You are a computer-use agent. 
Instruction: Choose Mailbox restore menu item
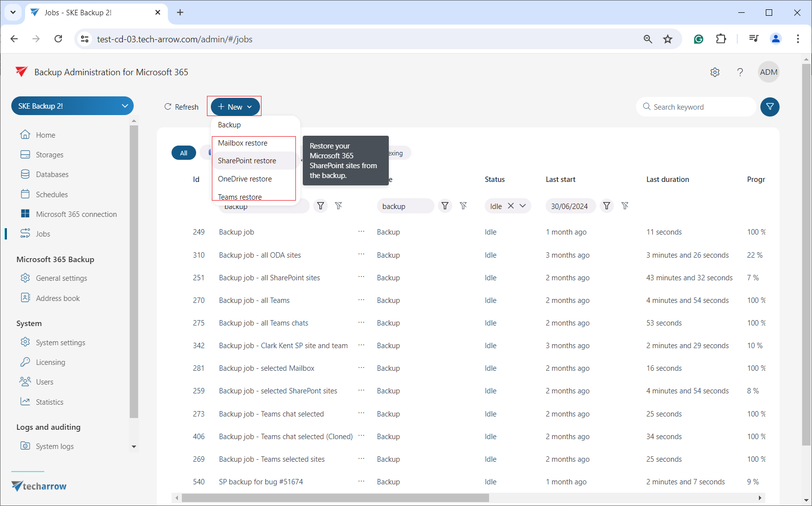(x=243, y=143)
